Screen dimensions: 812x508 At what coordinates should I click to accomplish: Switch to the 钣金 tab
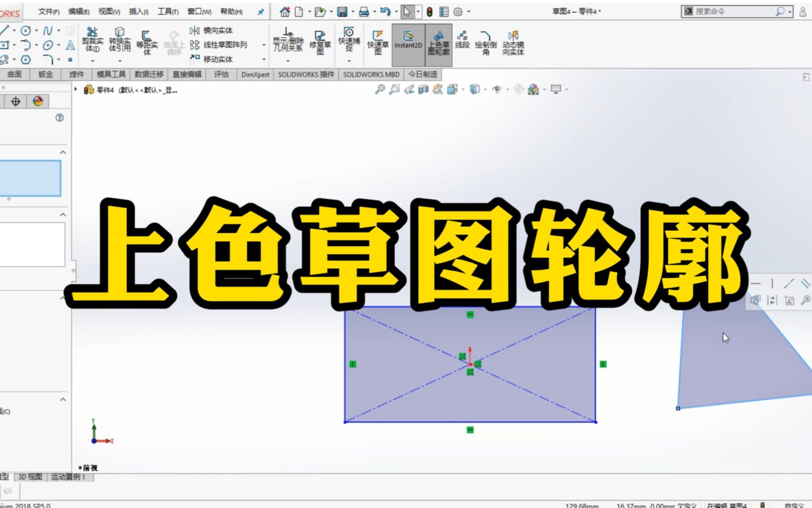[45, 74]
